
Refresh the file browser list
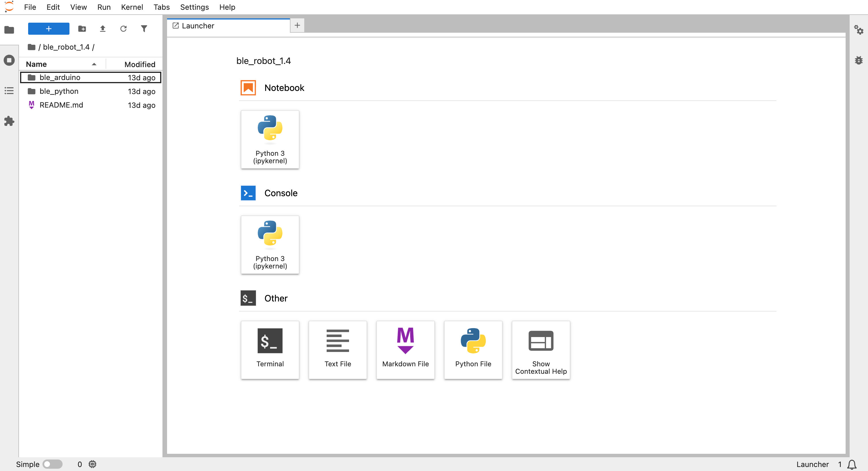point(123,29)
